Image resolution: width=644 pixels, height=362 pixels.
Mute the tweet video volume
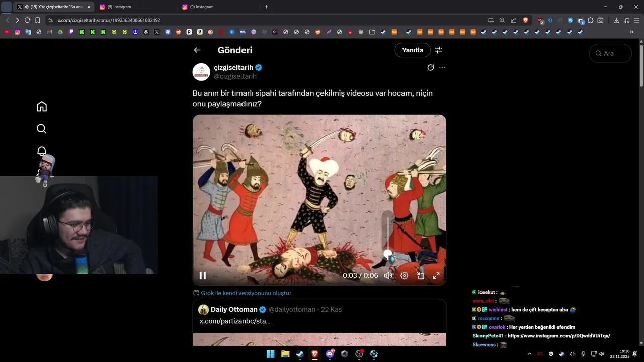point(388,276)
